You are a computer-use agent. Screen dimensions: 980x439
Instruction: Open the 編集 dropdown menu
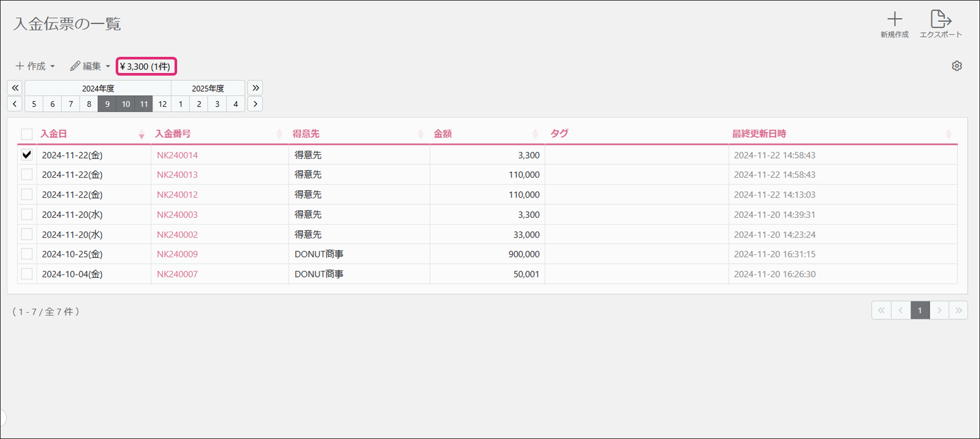tap(91, 66)
